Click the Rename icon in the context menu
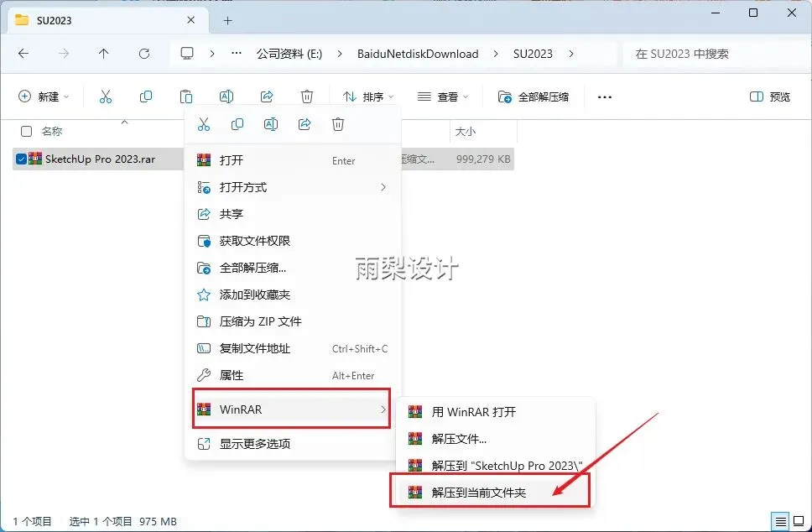Viewport: 812px width, 532px height. click(x=271, y=124)
